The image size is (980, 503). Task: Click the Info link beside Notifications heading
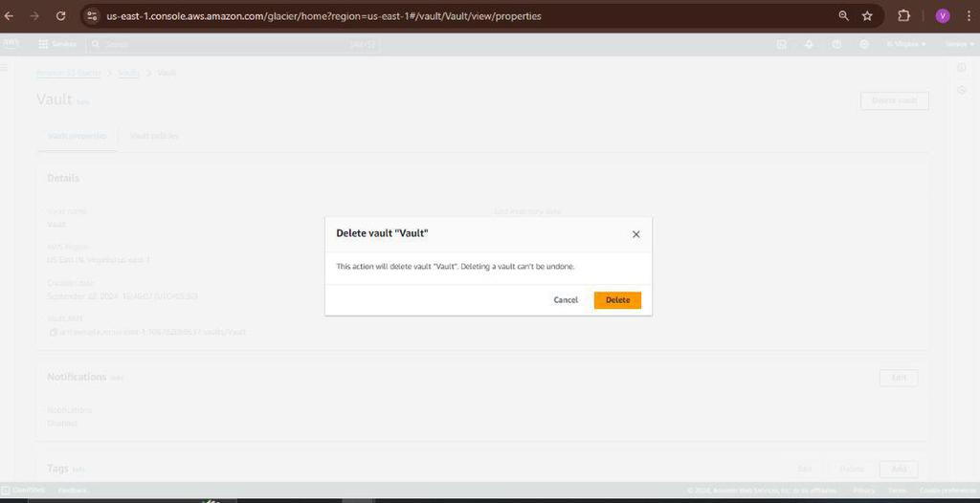118,379
